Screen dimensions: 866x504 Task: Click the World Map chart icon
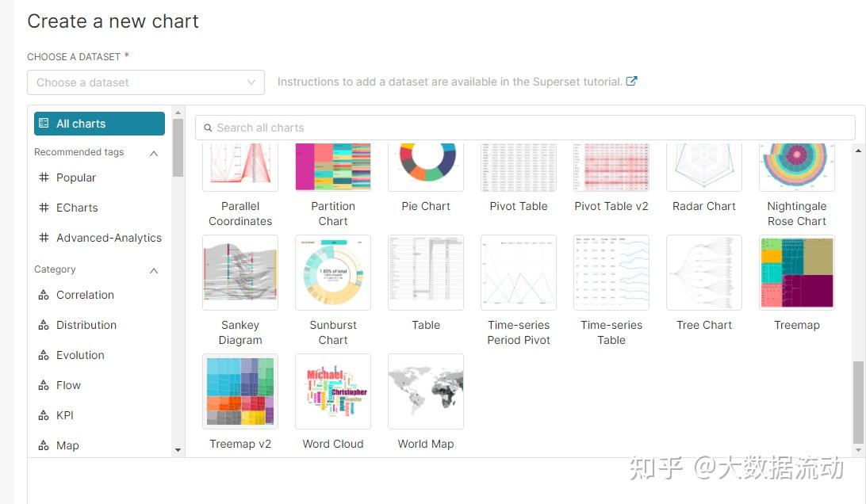425,391
